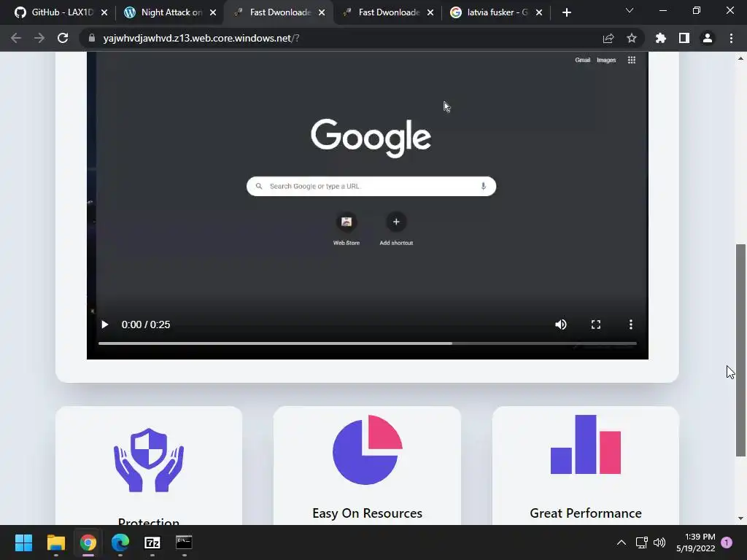Go back to previous page
This screenshot has width=747, height=560.
click(16, 38)
